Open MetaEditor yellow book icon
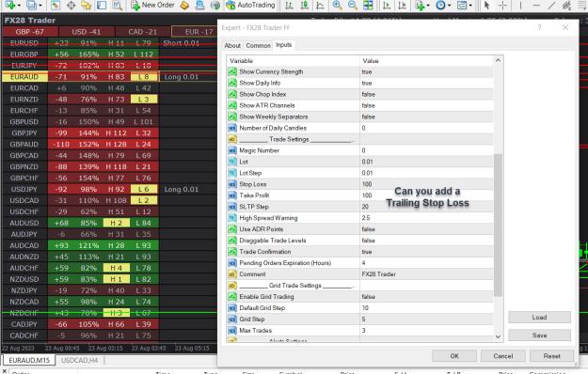 pyautogui.click(x=184, y=5)
